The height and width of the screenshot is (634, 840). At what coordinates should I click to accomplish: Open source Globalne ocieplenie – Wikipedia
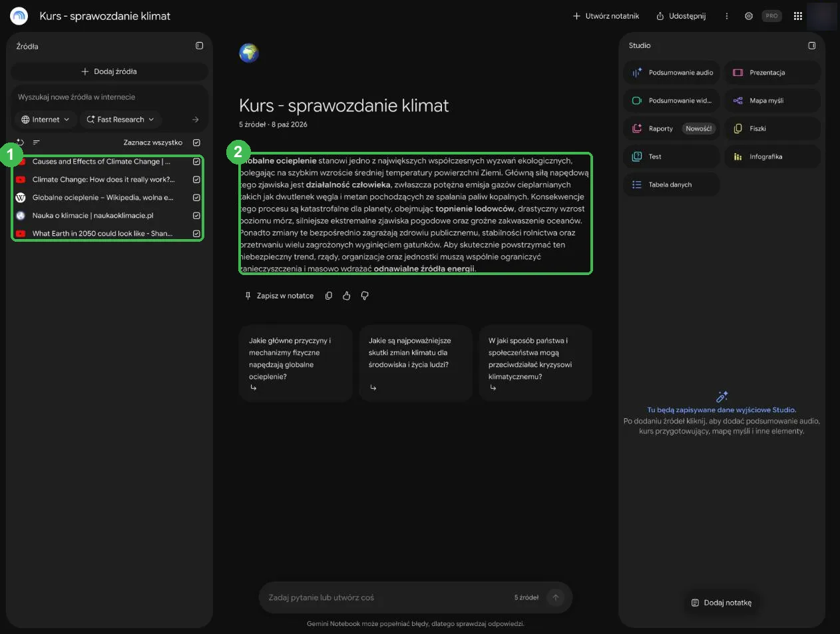103,198
